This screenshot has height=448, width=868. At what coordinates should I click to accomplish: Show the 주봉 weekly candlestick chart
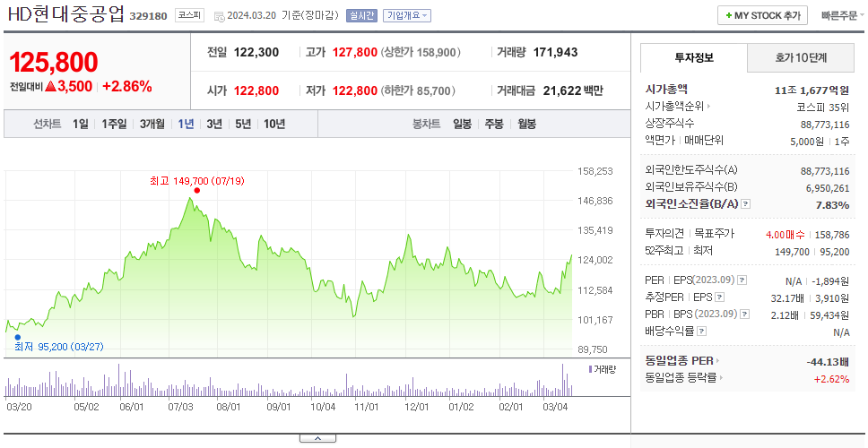point(494,124)
